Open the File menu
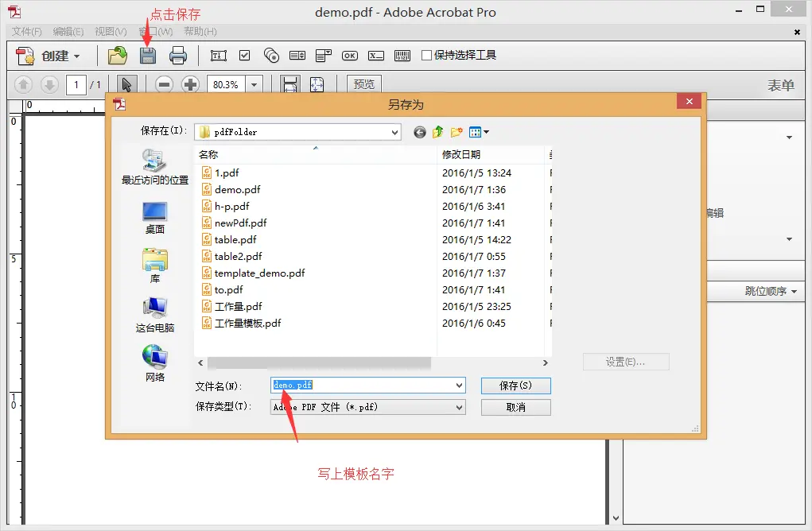 coord(26,32)
